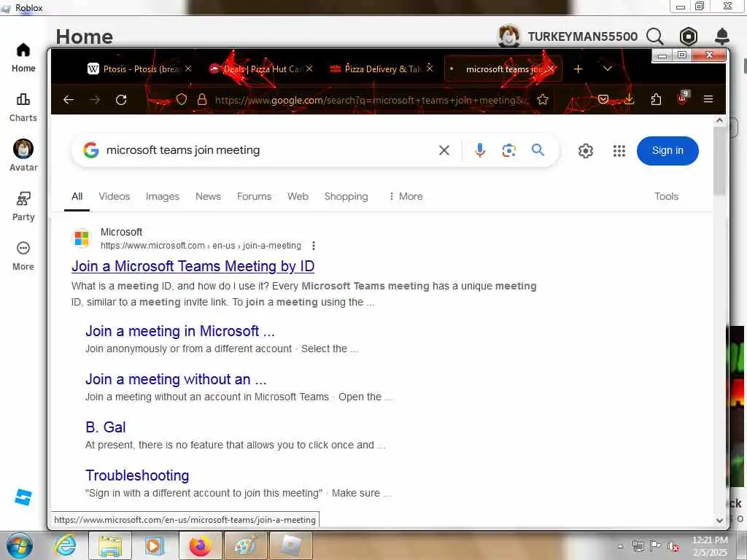Viewport: 747px width, 560px height.
Task: Select the Forums search filter
Action: 254,196
